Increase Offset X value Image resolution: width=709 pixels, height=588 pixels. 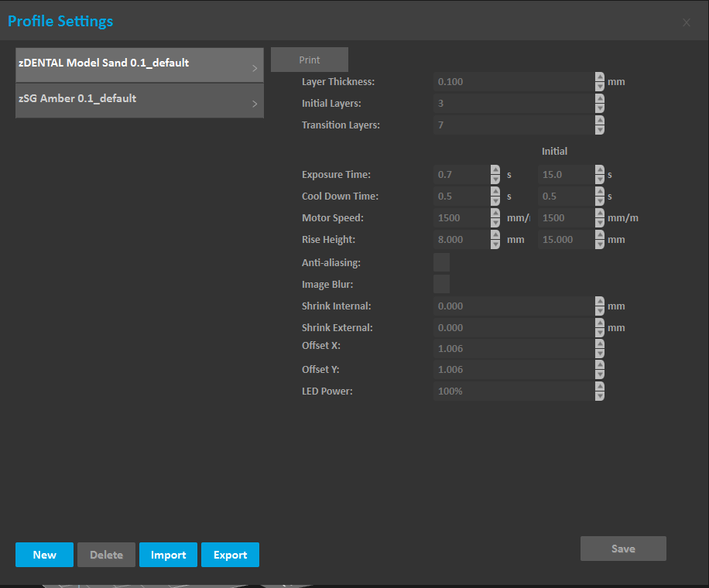pos(600,344)
